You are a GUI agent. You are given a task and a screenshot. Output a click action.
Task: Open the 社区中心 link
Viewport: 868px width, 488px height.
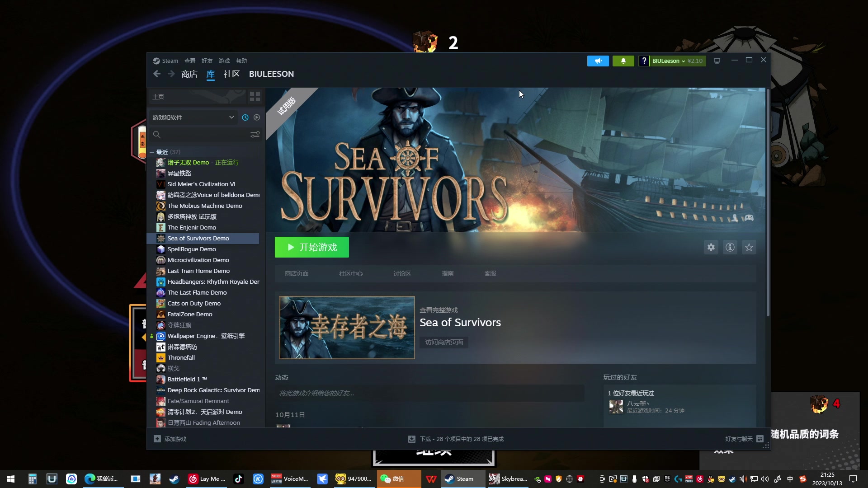click(x=351, y=273)
